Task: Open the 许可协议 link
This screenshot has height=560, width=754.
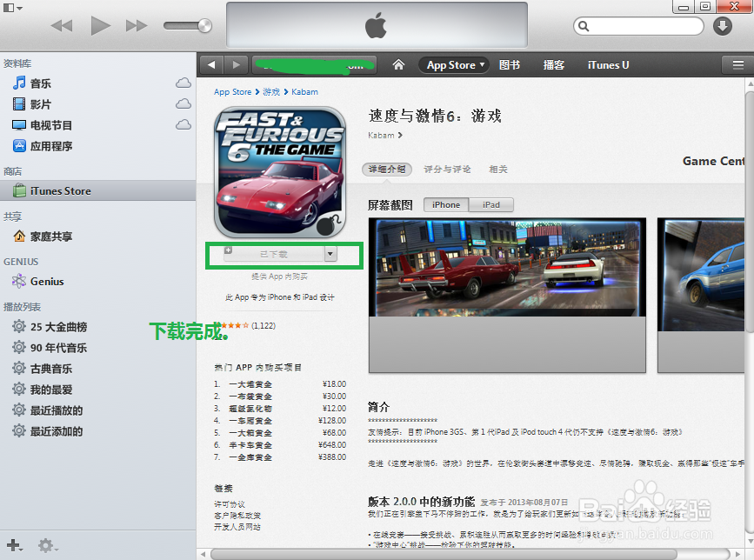Action: click(x=230, y=504)
